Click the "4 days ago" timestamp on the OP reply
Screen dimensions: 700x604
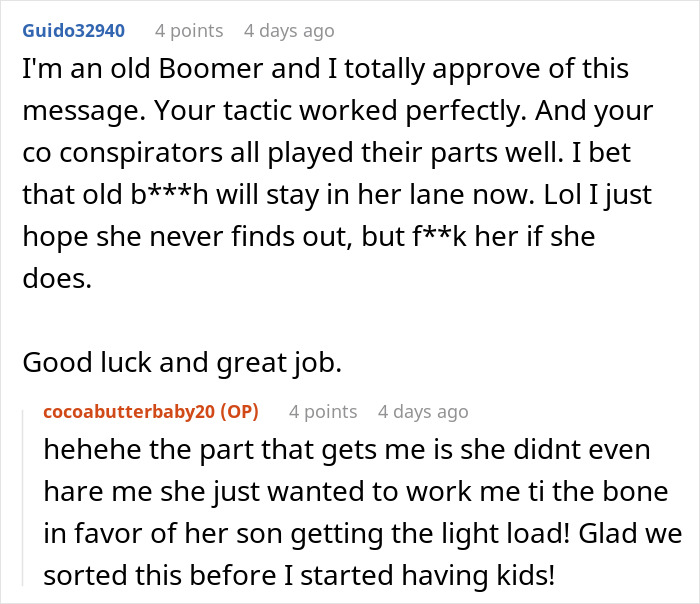[423, 412]
